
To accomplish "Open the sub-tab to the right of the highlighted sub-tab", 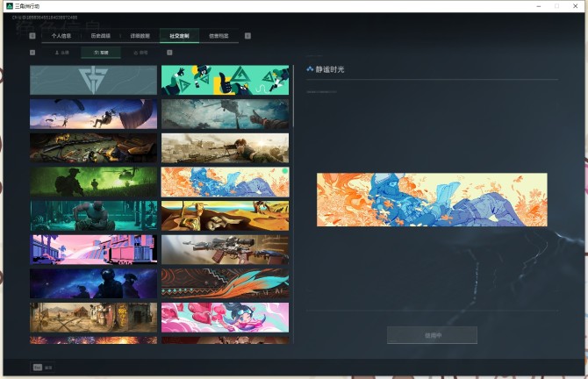I will (140, 53).
